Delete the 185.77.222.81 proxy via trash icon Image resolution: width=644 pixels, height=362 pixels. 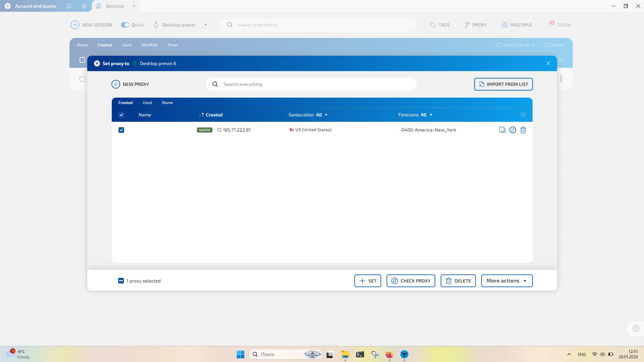[x=523, y=130]
